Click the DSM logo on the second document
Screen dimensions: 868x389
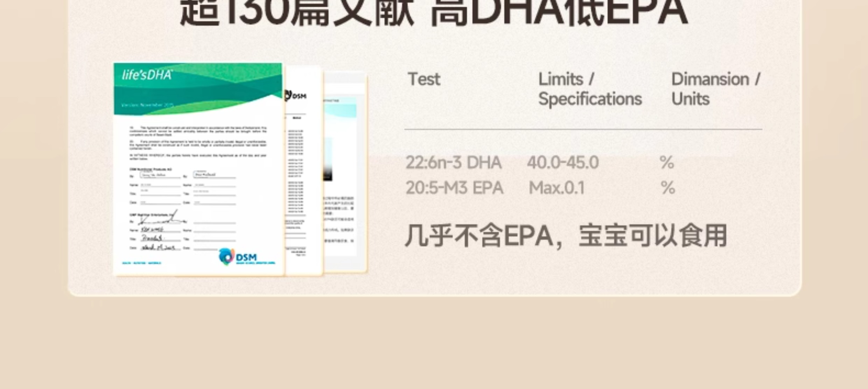click(296, 96)
